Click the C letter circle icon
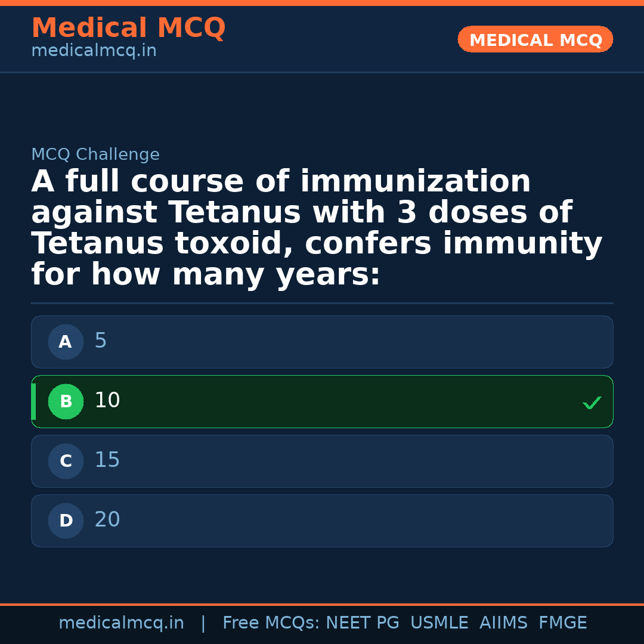 click(x=66, y=462)
